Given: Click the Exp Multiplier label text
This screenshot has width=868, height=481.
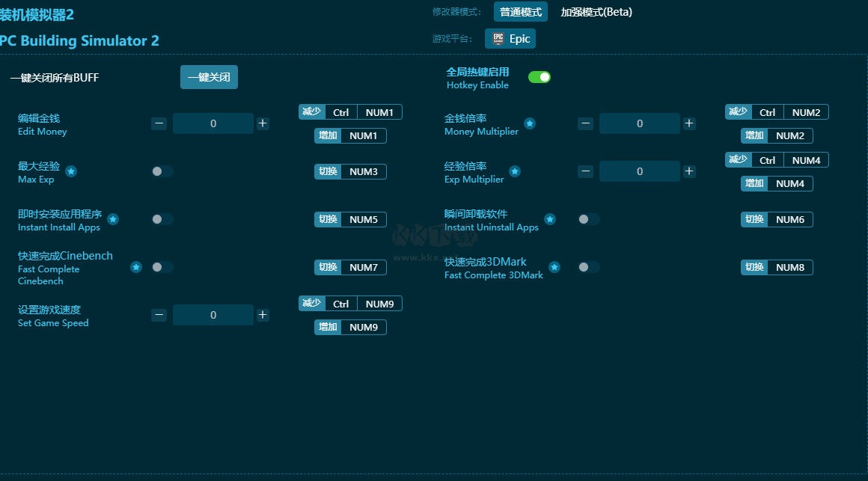Looking at the screenshot, I should pos(474,180).
